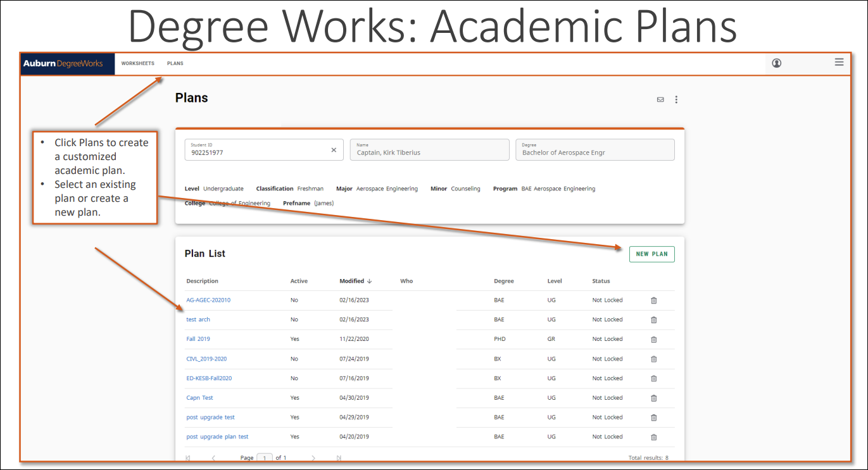
Task: Click the three-dot options menu beside envelope
Action: click(676, 99)
